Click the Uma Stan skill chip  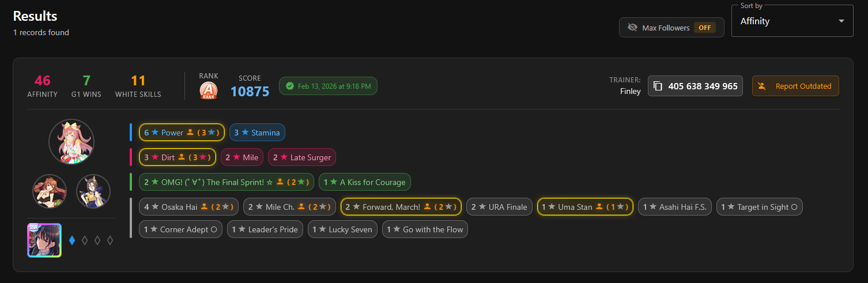coord(585,206)
